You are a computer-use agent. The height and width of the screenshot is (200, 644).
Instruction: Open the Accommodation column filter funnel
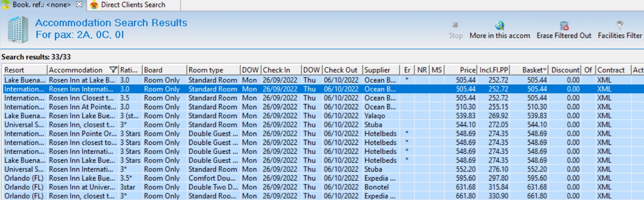[x=113, y=70]
